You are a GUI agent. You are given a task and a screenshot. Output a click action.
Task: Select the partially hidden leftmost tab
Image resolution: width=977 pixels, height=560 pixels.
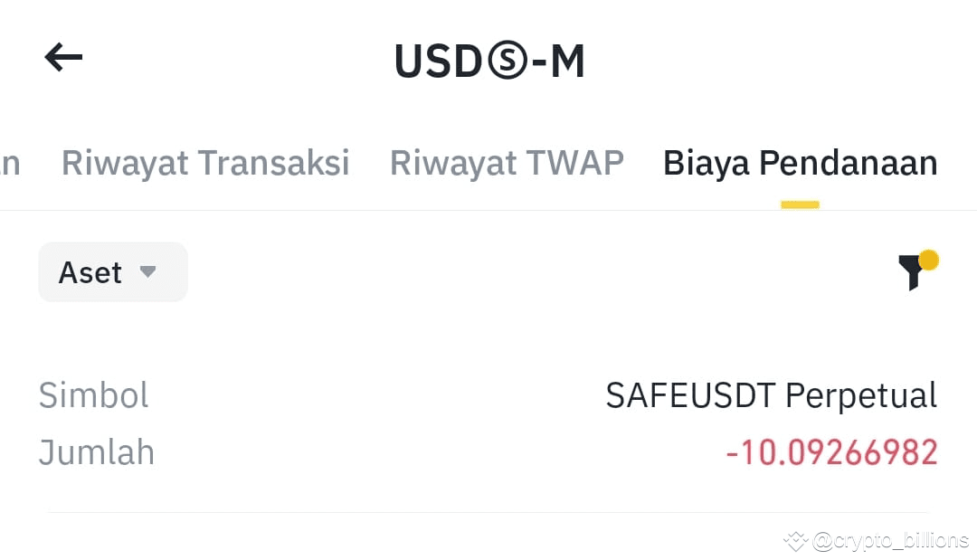[10, 165]
